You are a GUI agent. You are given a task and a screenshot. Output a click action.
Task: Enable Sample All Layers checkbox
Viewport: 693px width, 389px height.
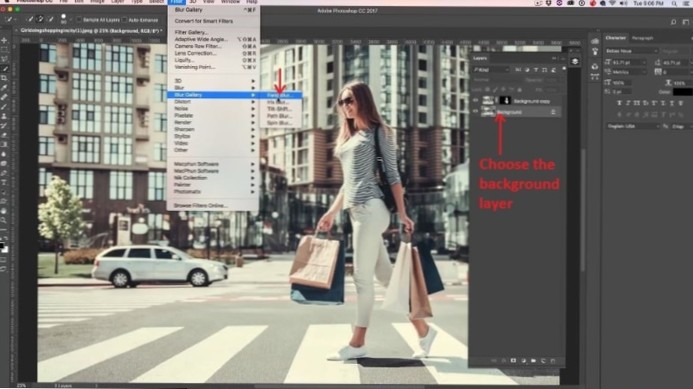click(x=79, y=20)
